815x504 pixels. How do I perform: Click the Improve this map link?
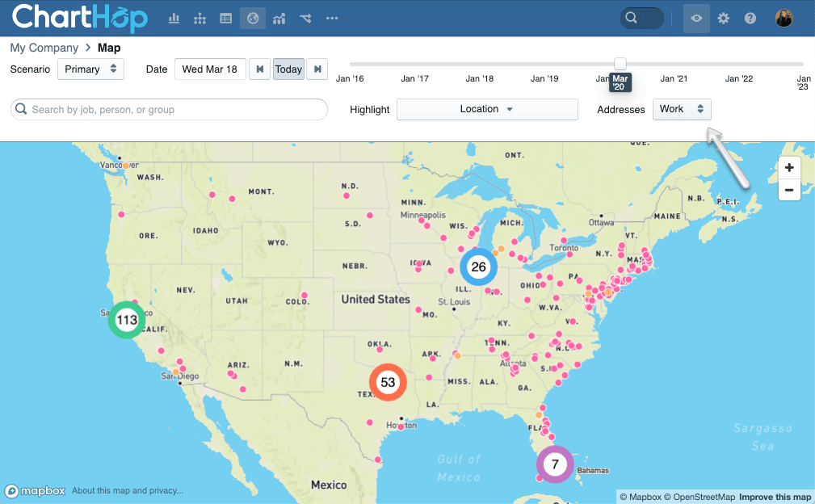775,496
